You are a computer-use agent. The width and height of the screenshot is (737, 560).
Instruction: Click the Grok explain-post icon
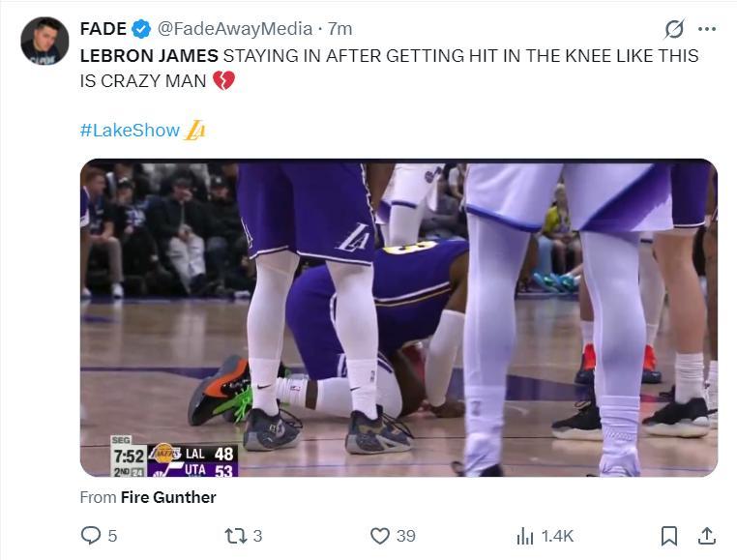point(674,28)
